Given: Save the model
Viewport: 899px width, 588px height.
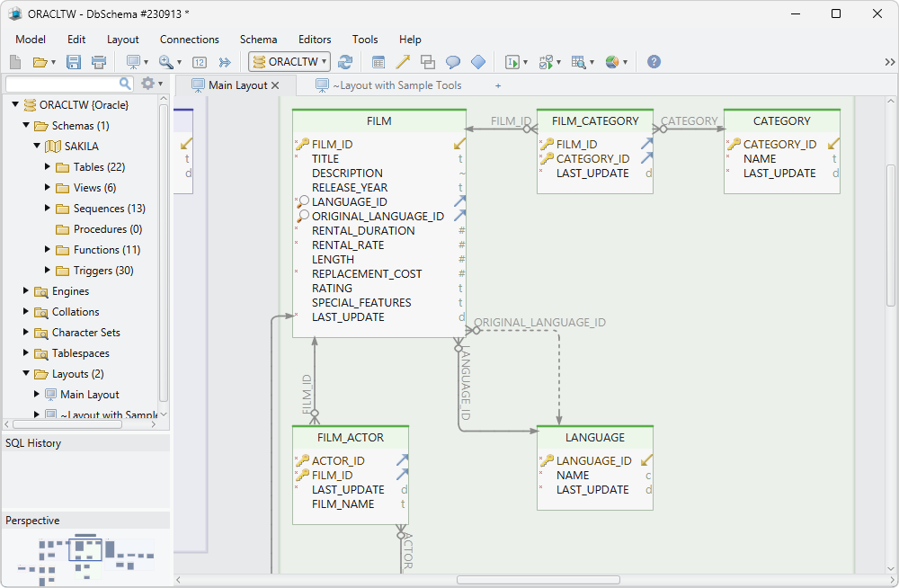Looking at the screenshot, I should [x=74, y=62].
